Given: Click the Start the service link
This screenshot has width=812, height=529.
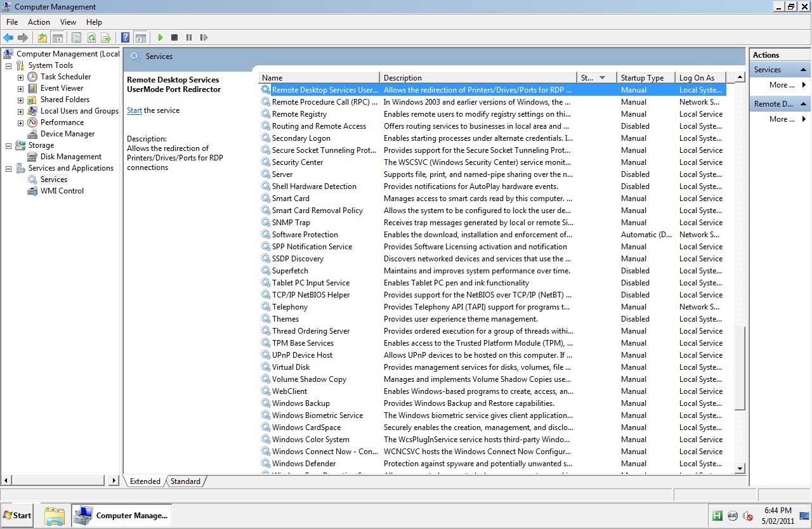Looking at the screenshot, I should 134,110.
